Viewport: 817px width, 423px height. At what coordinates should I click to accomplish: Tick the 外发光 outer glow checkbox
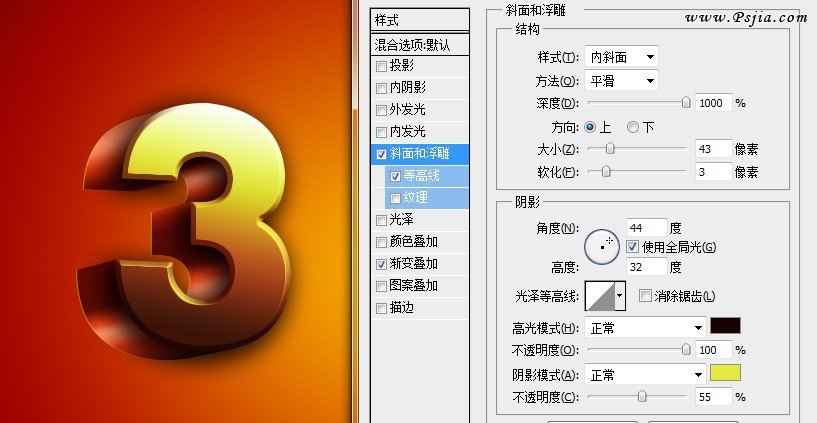(381, 110)
